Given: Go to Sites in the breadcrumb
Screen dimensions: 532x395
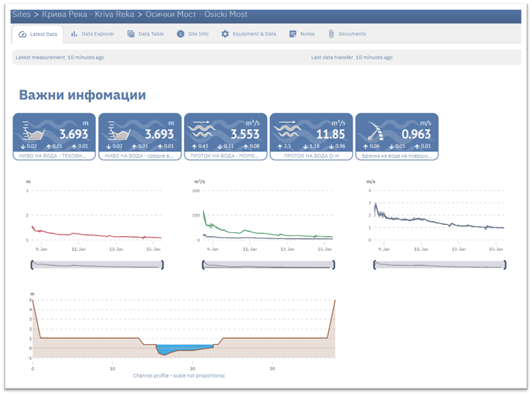Looking at the screenshot, I should tap(21, 14).
